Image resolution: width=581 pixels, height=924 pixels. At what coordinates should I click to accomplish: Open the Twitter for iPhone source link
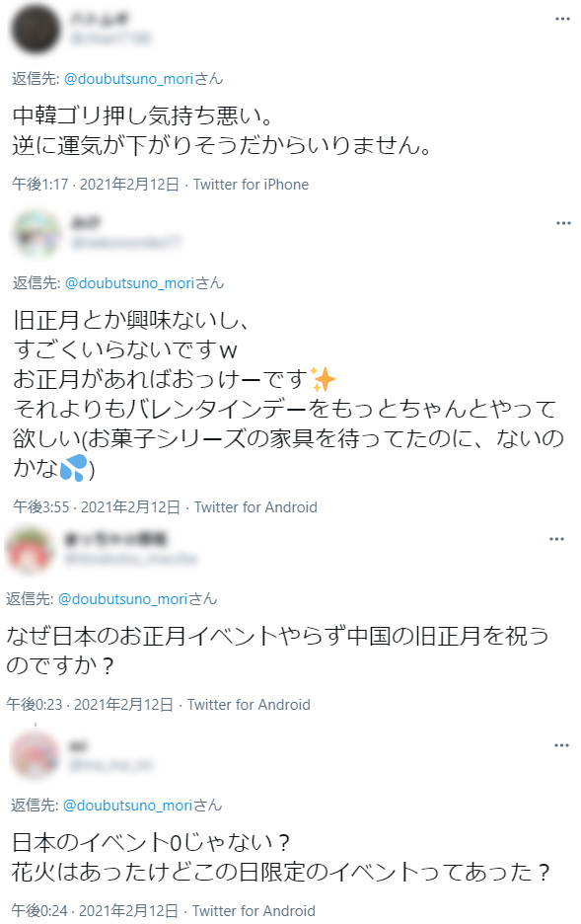pyautogui.click(x=251, y=185)
